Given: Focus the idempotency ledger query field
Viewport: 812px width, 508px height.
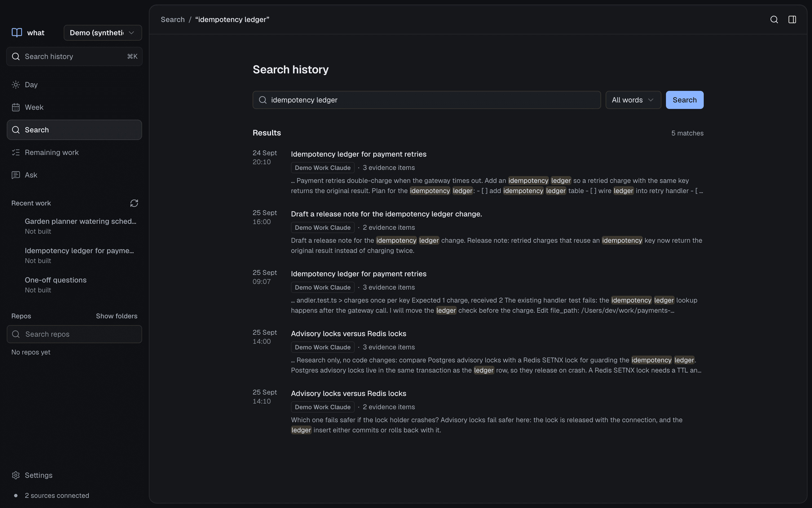Looking at the screenshot, I should tap(427, 100).
